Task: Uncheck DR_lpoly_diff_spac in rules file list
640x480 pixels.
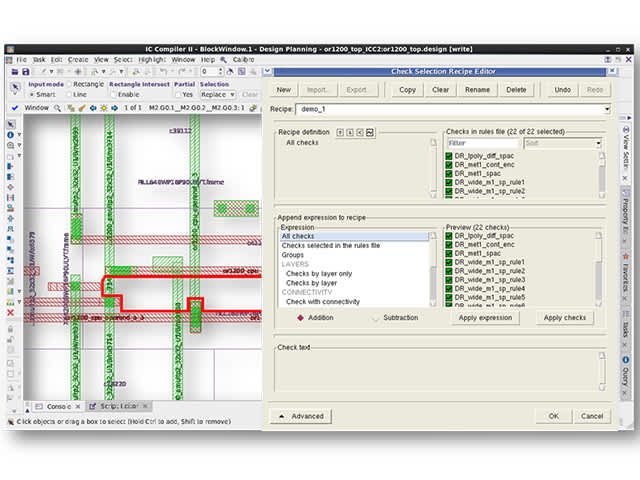Action: (x=449, y=156)
